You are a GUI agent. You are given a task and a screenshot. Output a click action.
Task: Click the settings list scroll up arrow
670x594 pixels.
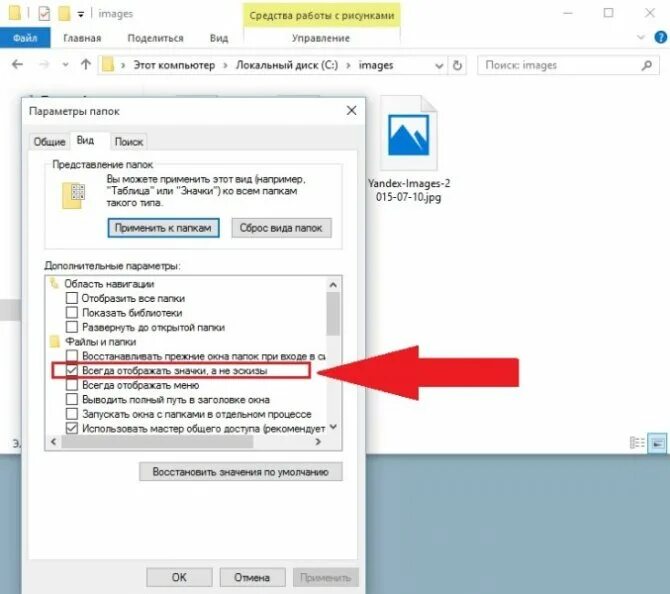[333, 284]
